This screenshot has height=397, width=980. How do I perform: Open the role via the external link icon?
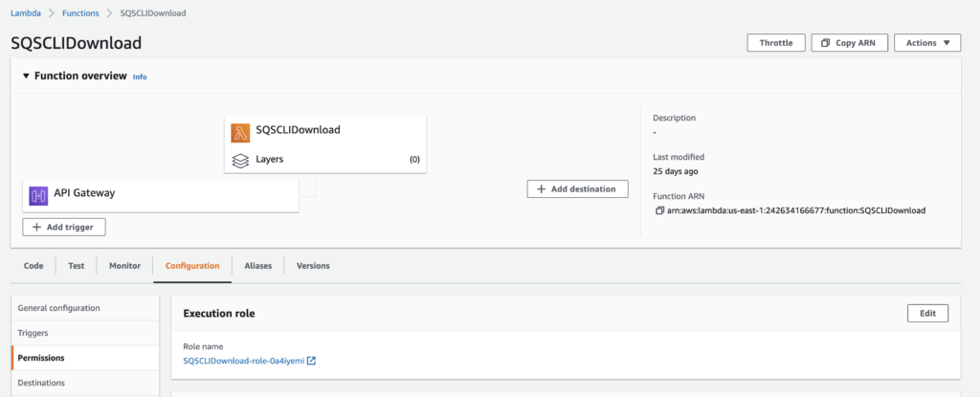click(312, 361)
